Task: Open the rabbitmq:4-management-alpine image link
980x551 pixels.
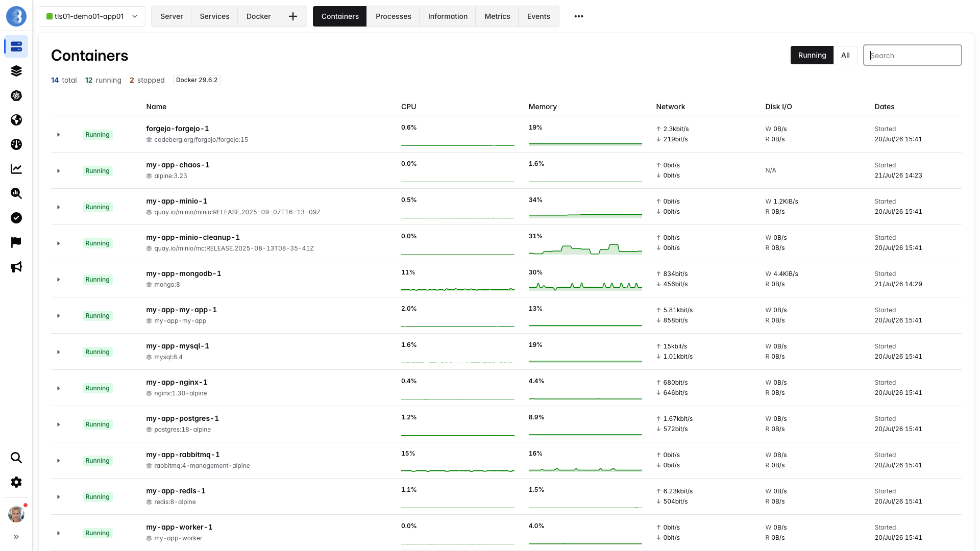Action: (202, 466)
